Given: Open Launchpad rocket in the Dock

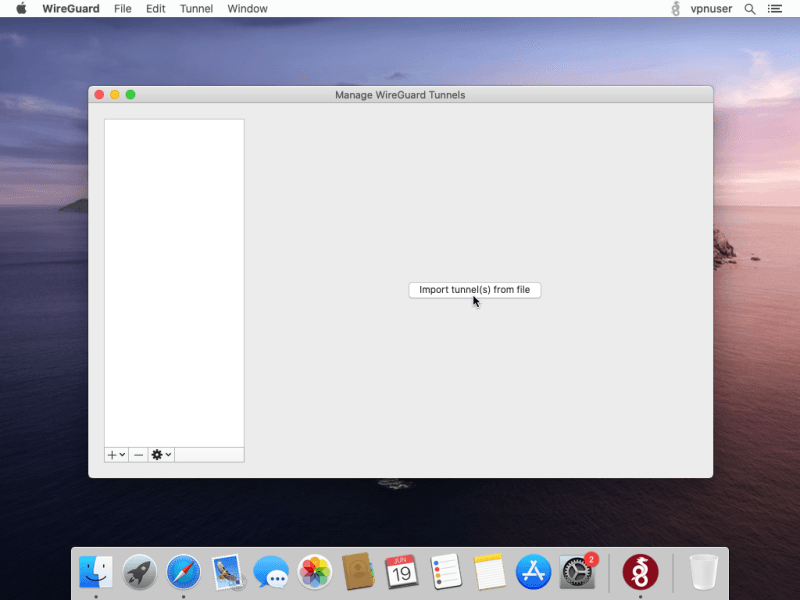Looking at the screenshot, I should point(139,572).
